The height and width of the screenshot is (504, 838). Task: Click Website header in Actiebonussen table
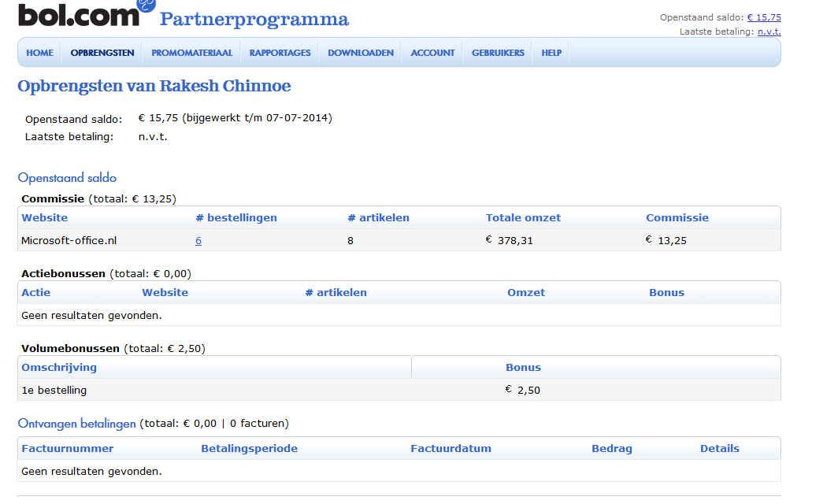click(165, 292)
